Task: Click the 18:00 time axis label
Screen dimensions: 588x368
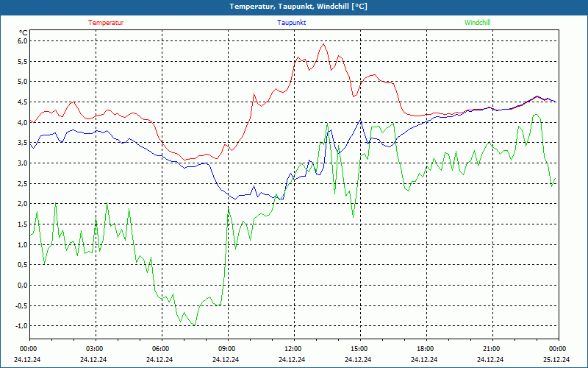Action: 425,349
